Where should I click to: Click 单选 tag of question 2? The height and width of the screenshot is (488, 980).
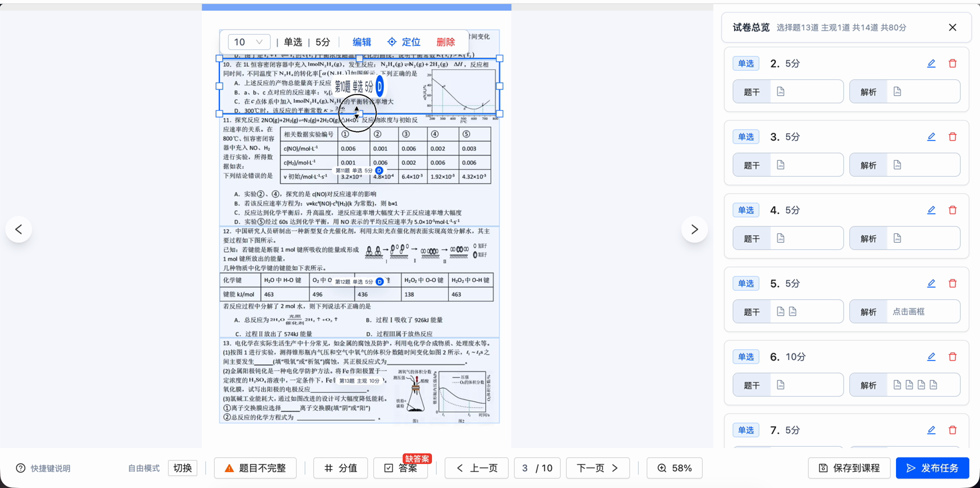[746, 63]
